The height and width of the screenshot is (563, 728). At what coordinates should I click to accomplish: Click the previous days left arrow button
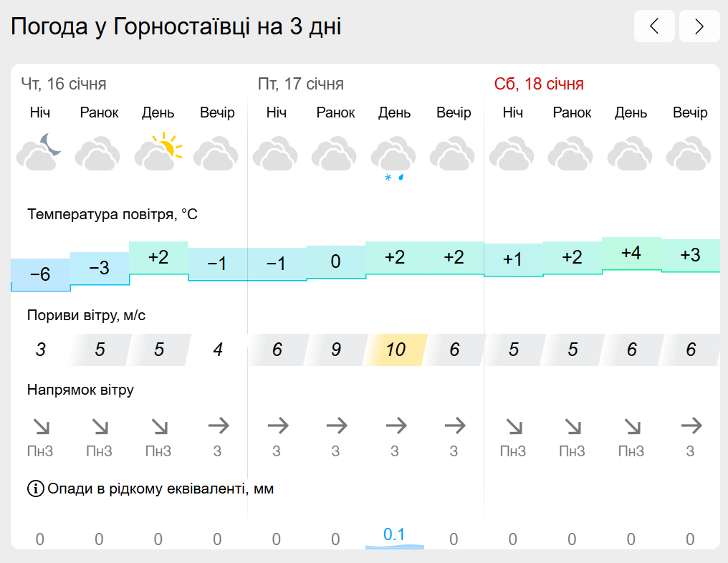[x=654, y=27]
